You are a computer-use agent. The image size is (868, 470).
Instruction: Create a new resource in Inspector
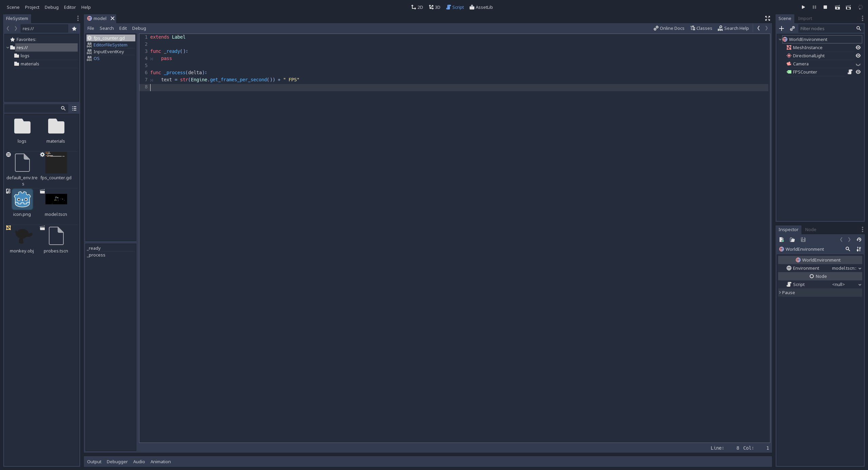pyautogui.click(x=782, y=240)
